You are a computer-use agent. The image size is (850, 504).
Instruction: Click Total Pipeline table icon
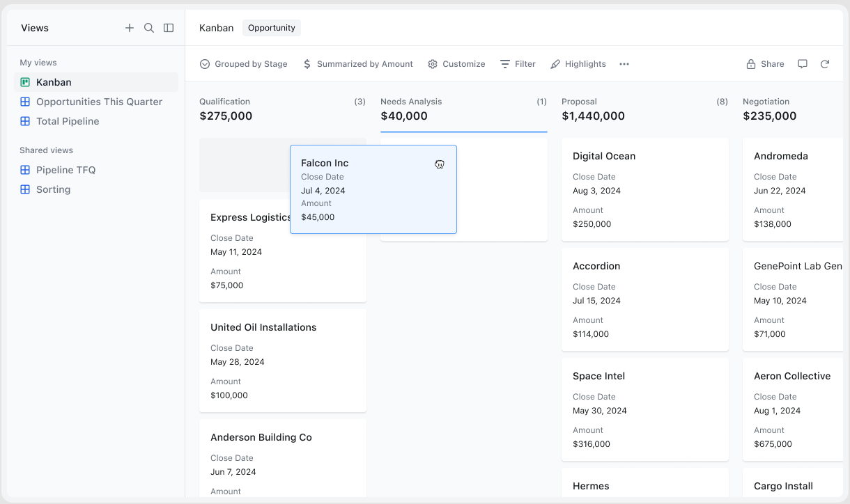[25, 121]
